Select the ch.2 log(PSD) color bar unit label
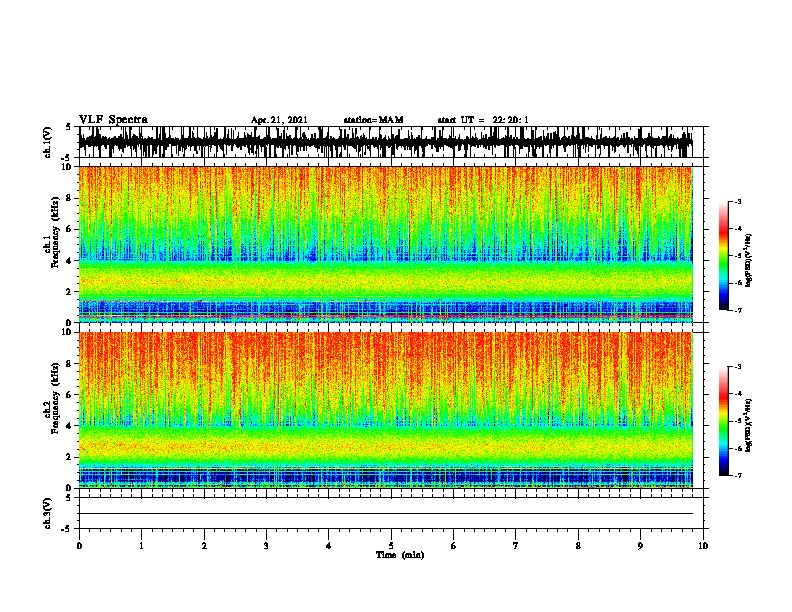792x612 pixels. tap(748, 425)
